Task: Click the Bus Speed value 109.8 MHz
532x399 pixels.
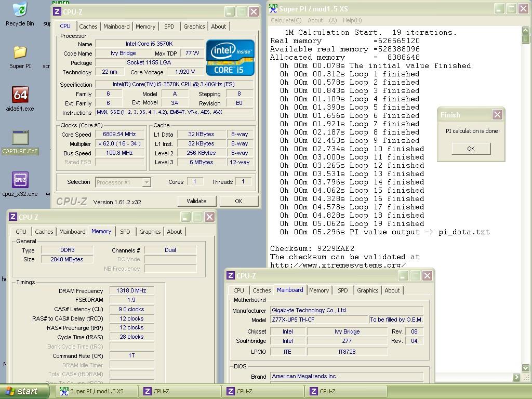Action: (x=119, y=153)
